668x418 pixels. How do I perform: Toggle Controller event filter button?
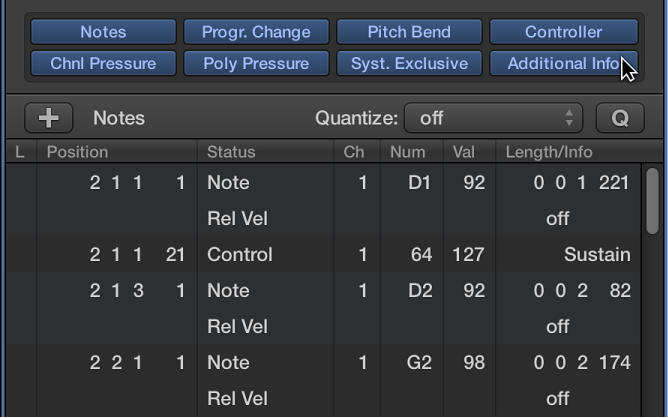pyautogui.click(x=563, y=32)
